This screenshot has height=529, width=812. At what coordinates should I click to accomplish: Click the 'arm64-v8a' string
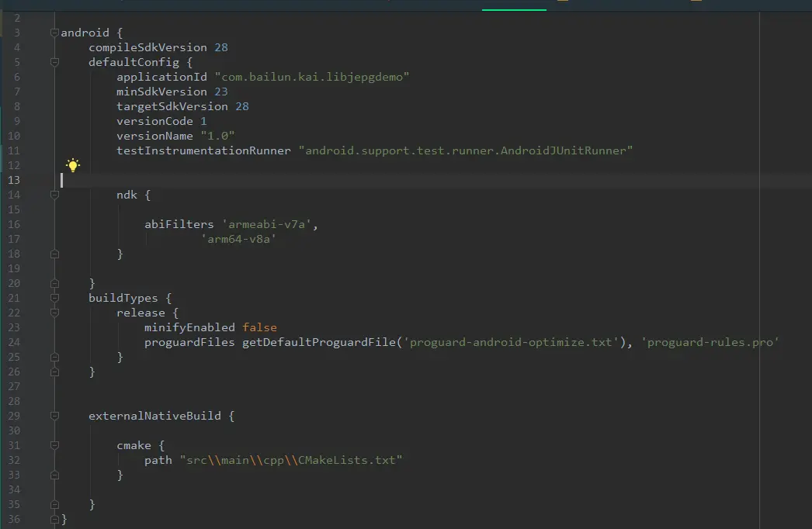239,239
